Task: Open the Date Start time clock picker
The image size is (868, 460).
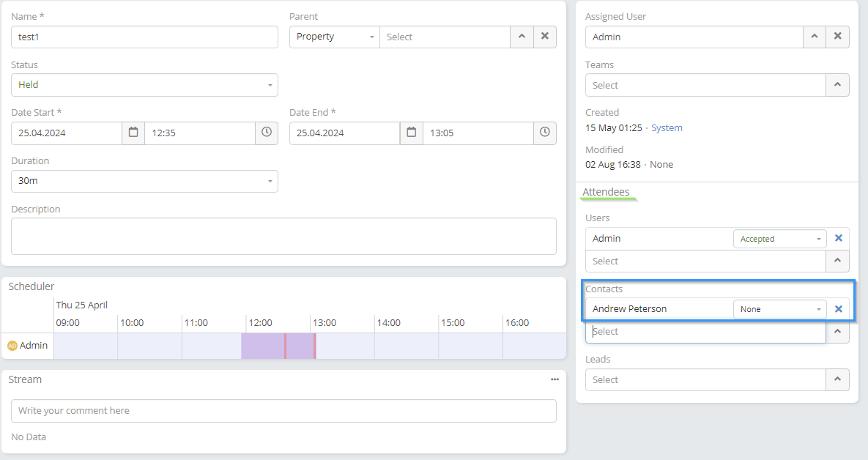Action: point(267,133)
